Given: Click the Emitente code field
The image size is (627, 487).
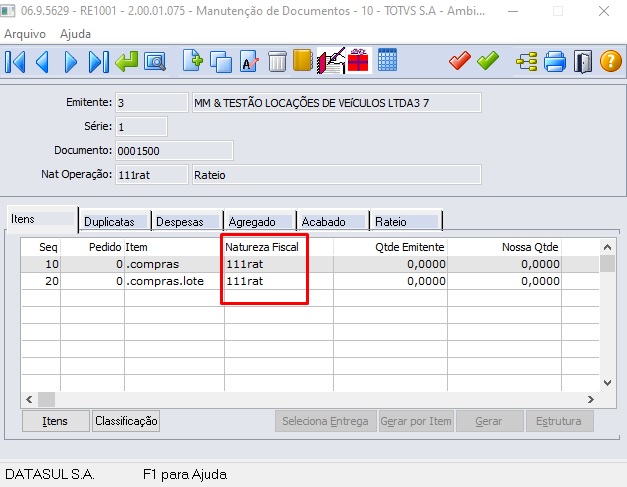Looking at the screenshot, I should point(152,103).
